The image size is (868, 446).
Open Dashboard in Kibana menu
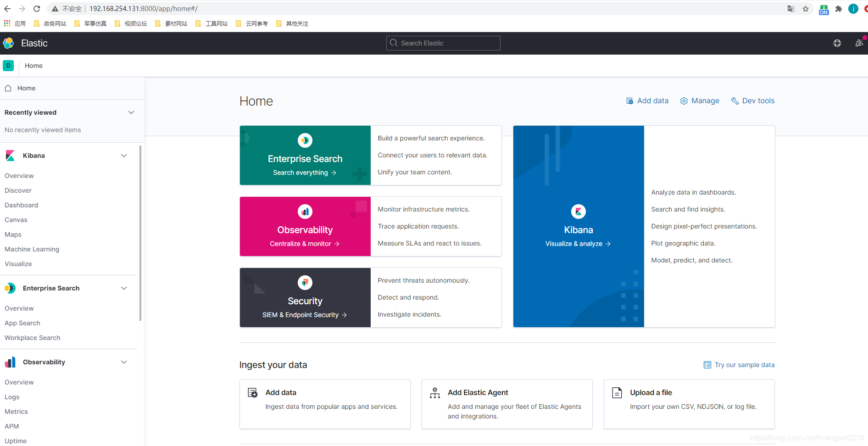pyautogui.click(x=21, y=205)
